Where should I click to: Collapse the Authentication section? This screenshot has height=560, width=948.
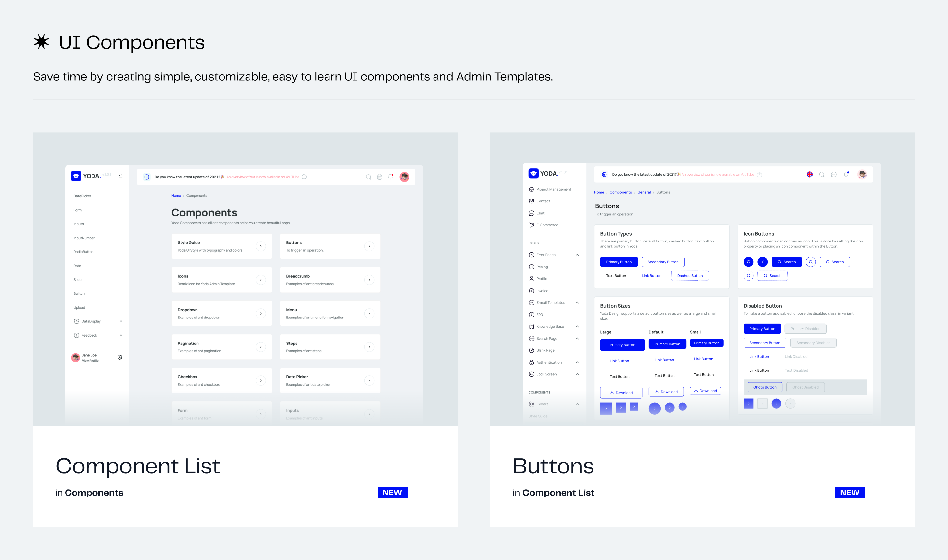[x=577, y=363]
